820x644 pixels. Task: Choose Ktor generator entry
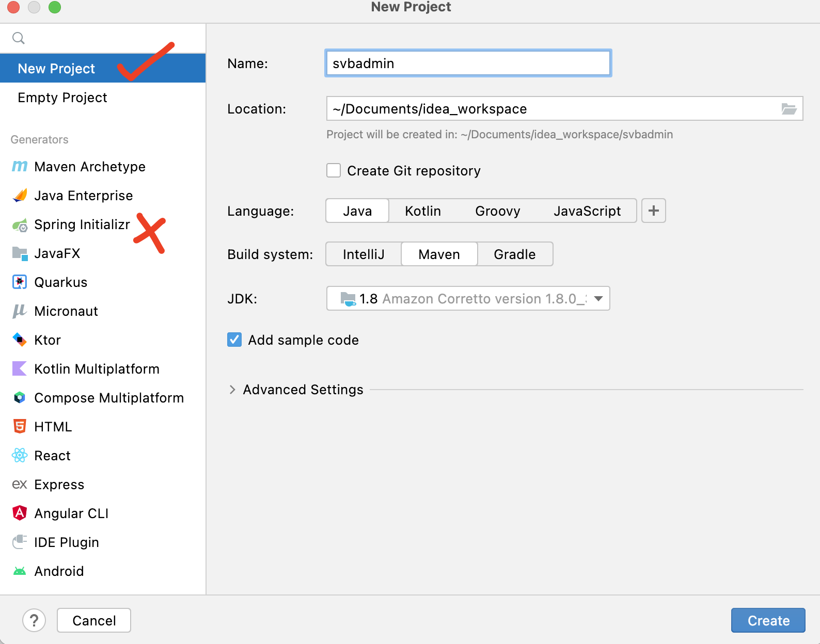pos(103,340)
